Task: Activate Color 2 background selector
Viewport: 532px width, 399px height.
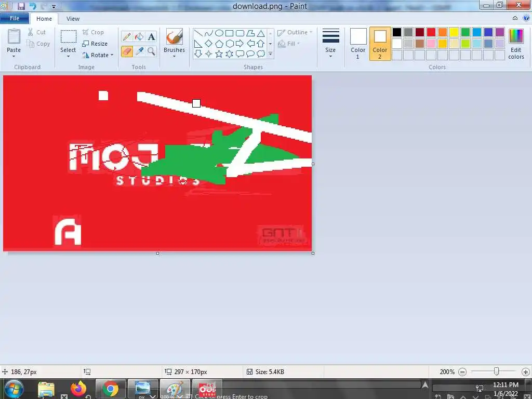Action: coord(380,44)
